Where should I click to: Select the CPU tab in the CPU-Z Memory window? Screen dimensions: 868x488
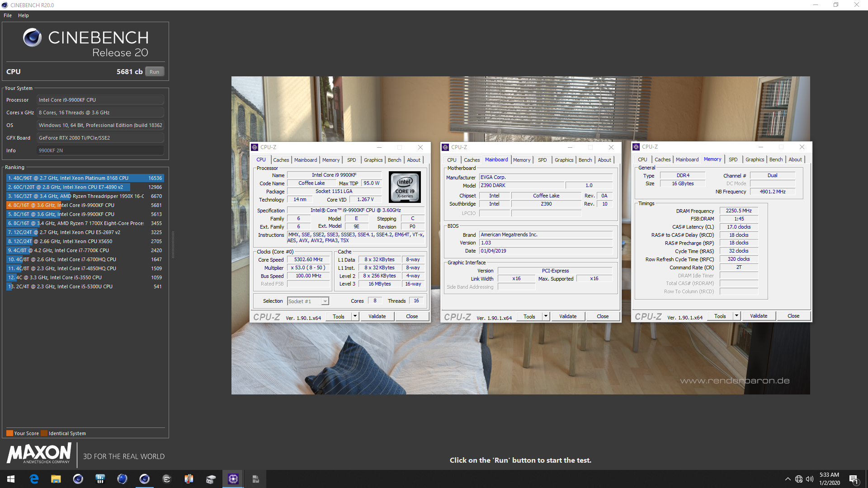pos(642,160)
